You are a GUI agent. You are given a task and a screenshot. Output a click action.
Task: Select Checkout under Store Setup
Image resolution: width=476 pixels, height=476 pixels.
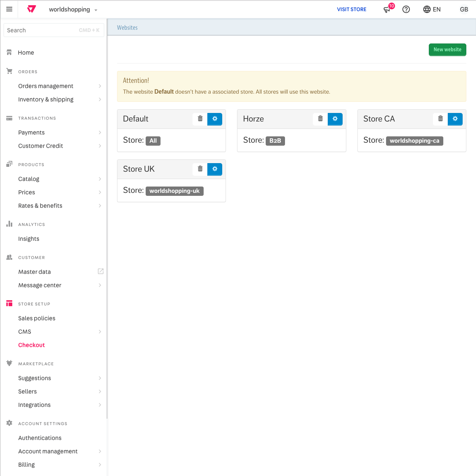[32, 345]
